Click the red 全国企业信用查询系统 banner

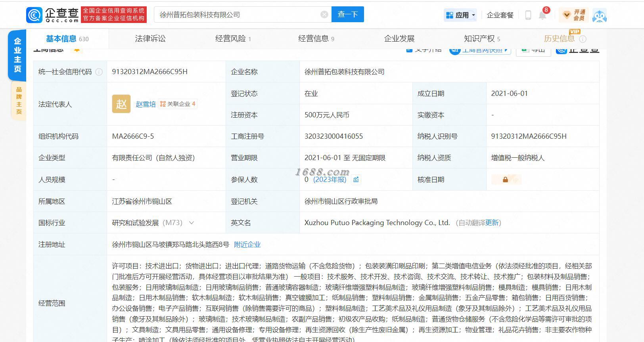114,15
